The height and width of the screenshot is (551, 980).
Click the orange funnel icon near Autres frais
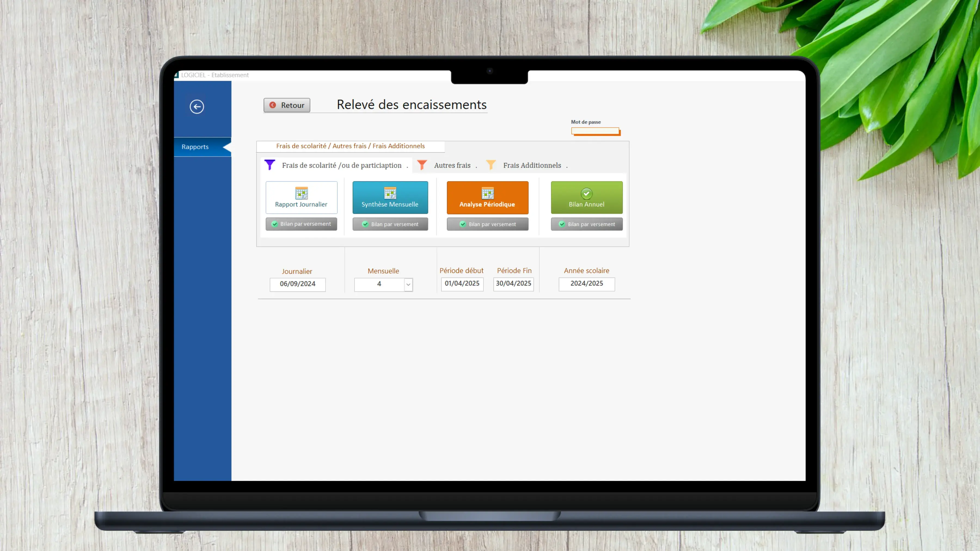point(421,165)
